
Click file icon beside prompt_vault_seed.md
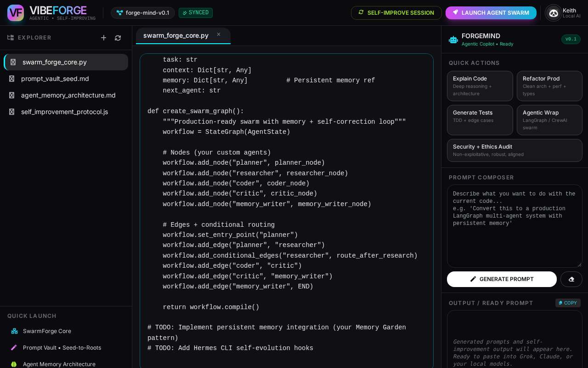point(12,79)
